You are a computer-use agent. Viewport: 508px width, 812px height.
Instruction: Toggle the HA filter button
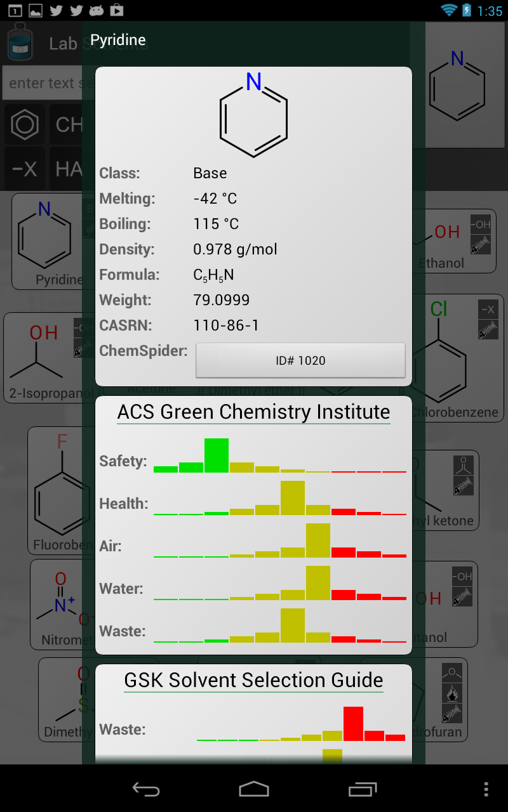point(67,169)
